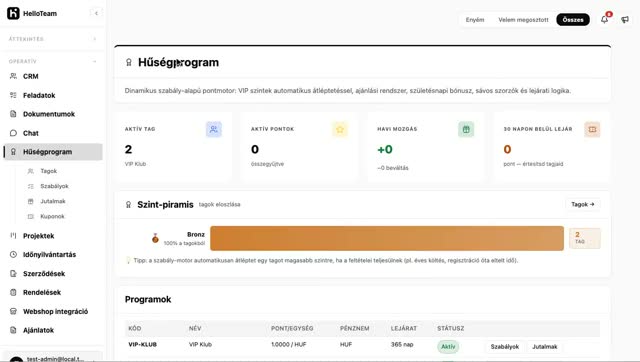
Task: Click the Aktív status badge
Action: coord(448,346)
